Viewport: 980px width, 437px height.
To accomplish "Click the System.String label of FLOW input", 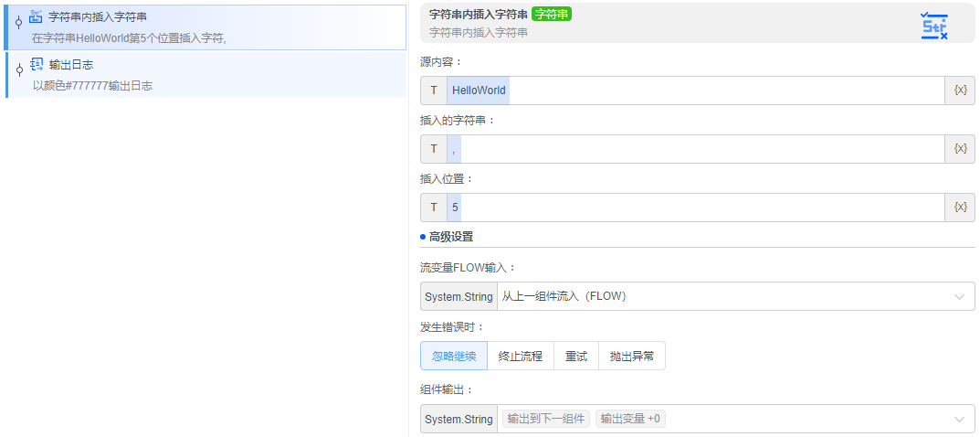I will 458,296.
